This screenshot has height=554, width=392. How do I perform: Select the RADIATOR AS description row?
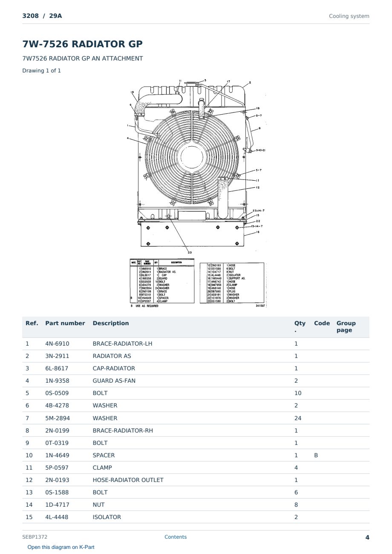[196, 356]
